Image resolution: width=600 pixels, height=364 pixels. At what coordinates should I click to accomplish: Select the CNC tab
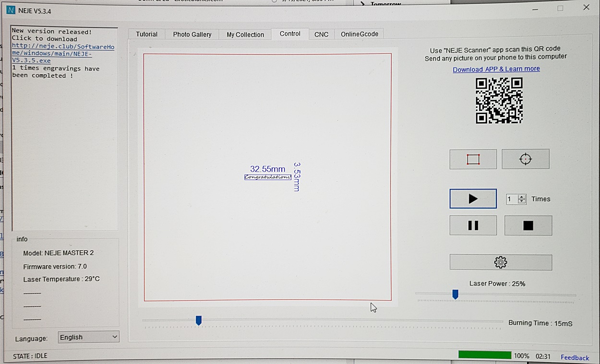(x=321, y=35)
